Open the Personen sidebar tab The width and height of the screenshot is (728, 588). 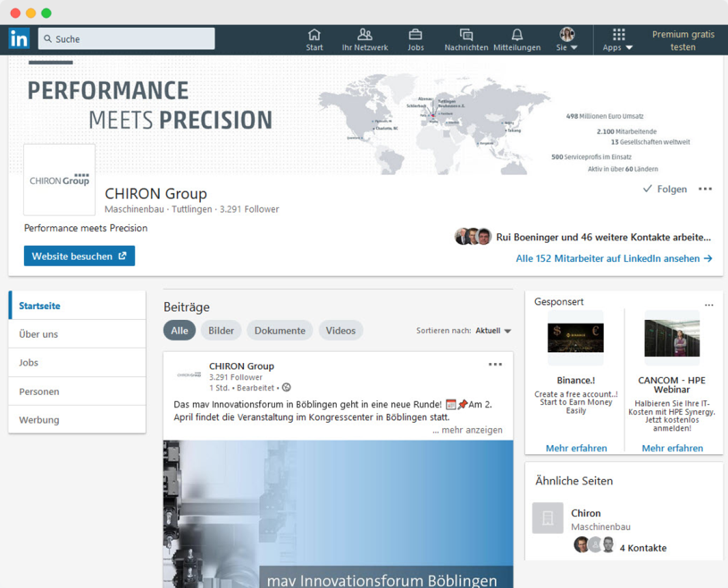pos(77,392)
